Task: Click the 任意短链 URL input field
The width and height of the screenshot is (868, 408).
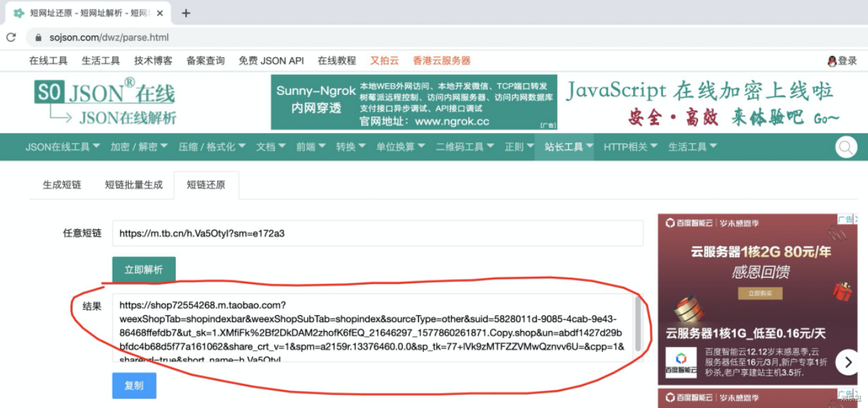Action: point(377,233)
